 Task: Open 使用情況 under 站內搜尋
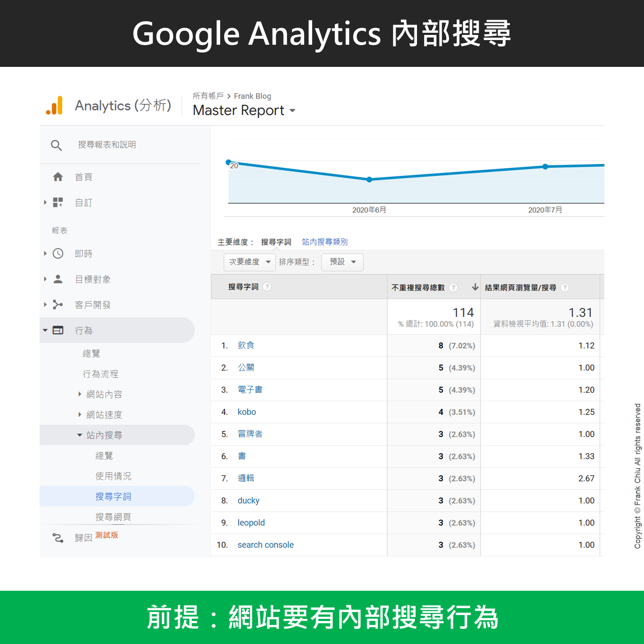113,476
